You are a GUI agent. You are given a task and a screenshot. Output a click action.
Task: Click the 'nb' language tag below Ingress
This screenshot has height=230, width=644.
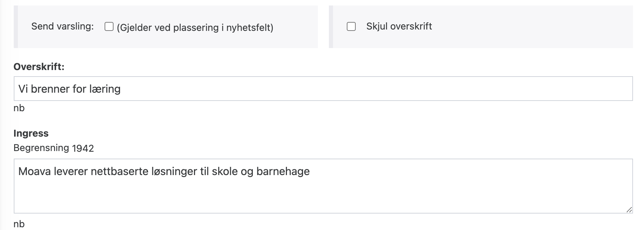point(19,224)
